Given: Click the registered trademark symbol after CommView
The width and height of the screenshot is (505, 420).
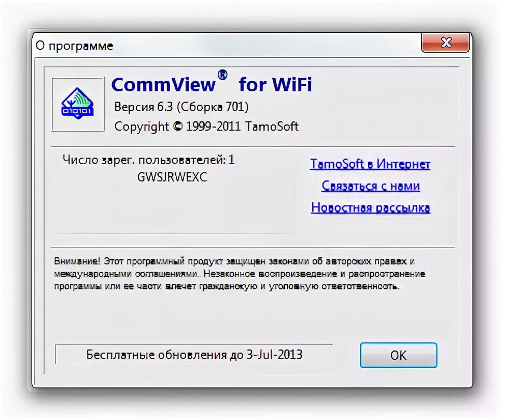Looking at the screenshot, I should pyautogui.click(x=222, y=75).
